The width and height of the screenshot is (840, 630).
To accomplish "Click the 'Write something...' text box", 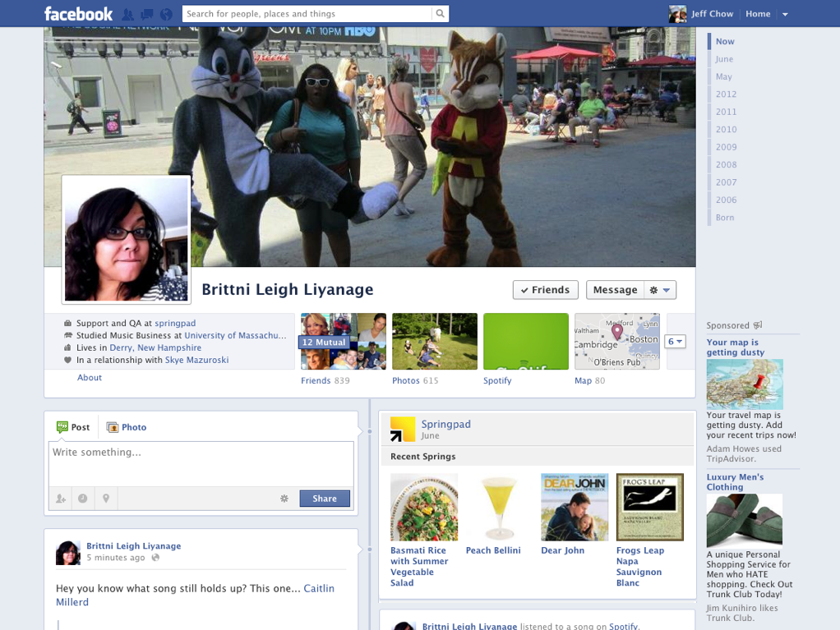I will pos(201,463).
